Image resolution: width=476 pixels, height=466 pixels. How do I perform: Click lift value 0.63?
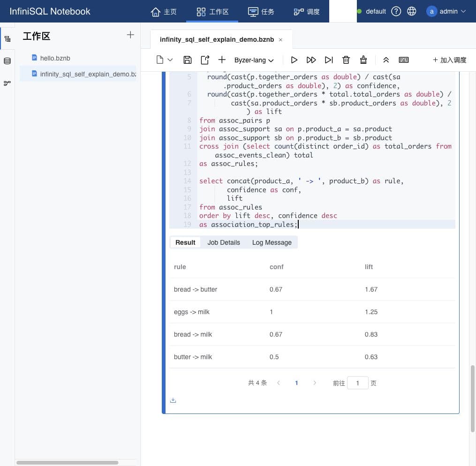coord(371,357)
